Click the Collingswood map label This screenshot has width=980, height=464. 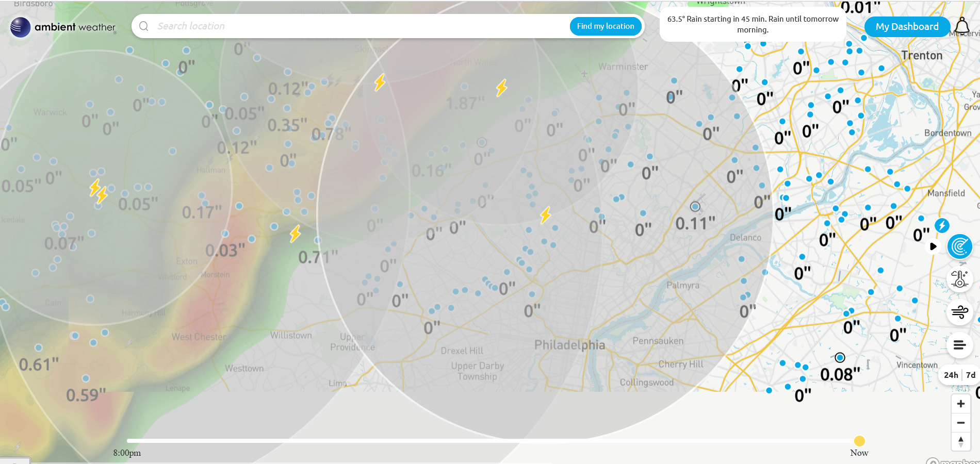point(647,382)
